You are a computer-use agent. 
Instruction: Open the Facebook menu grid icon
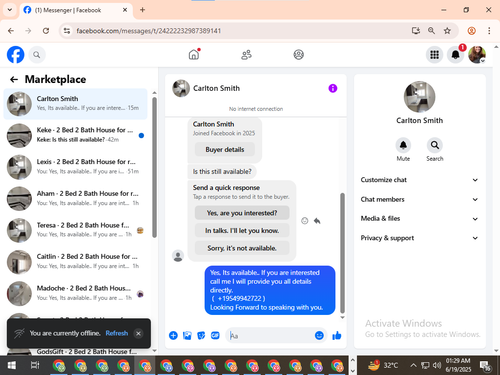coord(434,55)
